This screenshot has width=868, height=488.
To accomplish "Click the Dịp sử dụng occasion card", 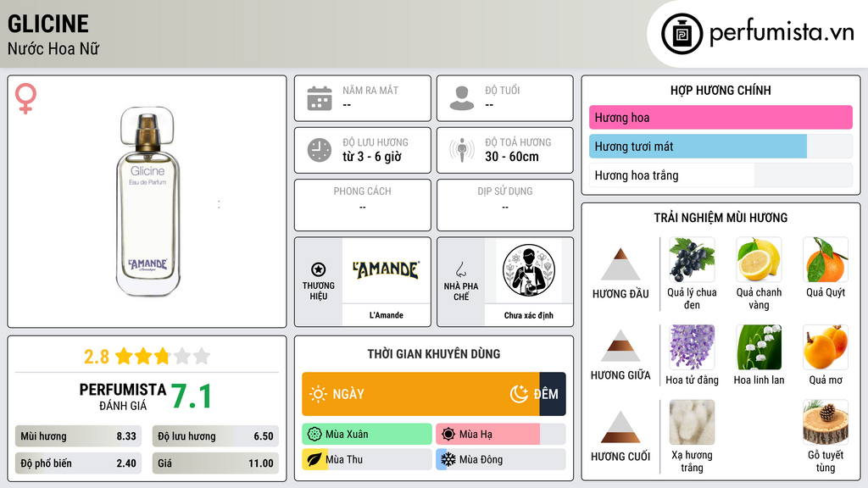I will [x=505, y=205].
